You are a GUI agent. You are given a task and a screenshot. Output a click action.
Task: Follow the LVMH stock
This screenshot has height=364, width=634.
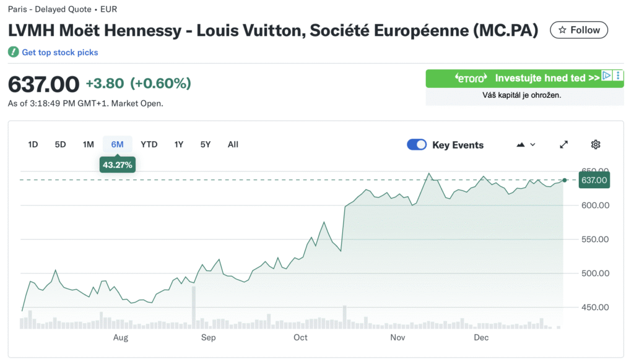(579, 30)
